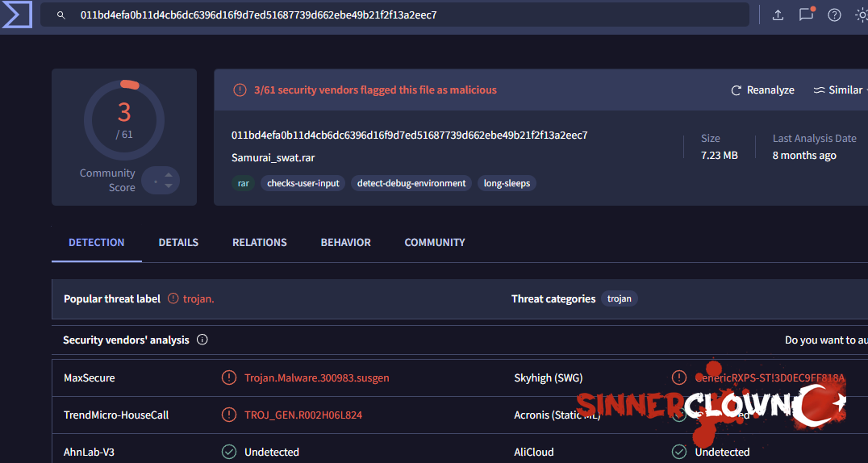Click the trojan threat category tag
The image size is (868, 463).
pyautogui.click(x=619, y=298)
